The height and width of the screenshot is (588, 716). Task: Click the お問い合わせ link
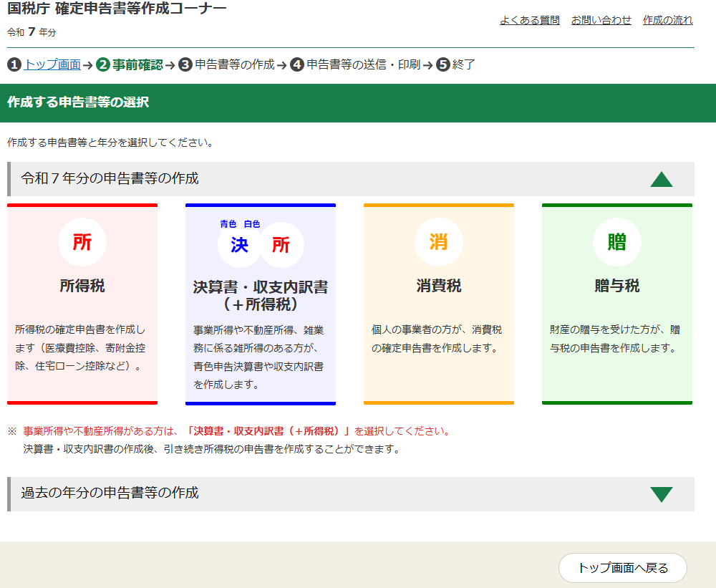coord(601,21)
